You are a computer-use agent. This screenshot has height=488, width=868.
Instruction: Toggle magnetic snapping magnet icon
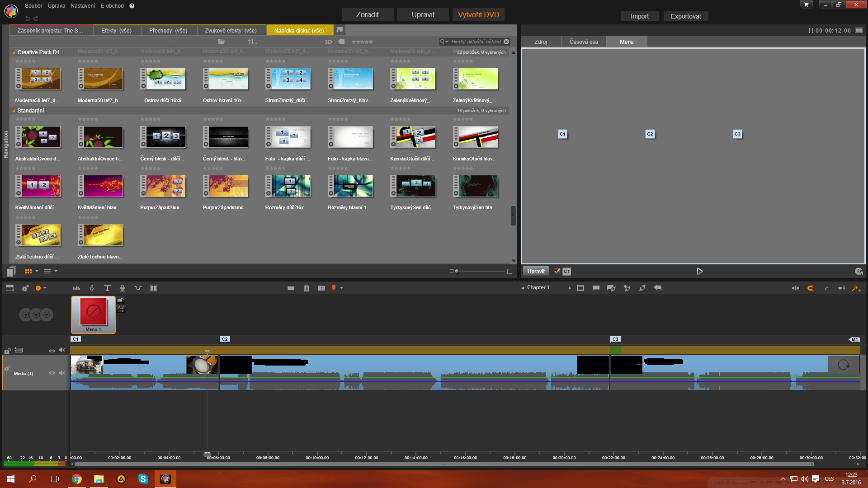(x=811, y=288)
